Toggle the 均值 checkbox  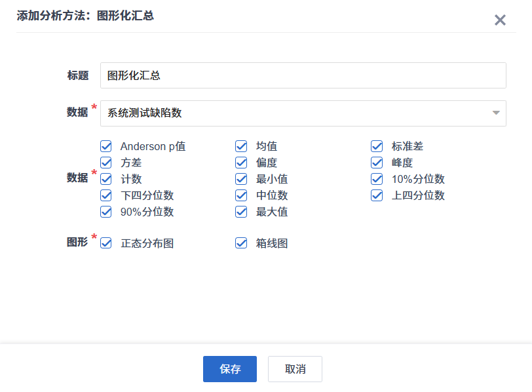241,146
